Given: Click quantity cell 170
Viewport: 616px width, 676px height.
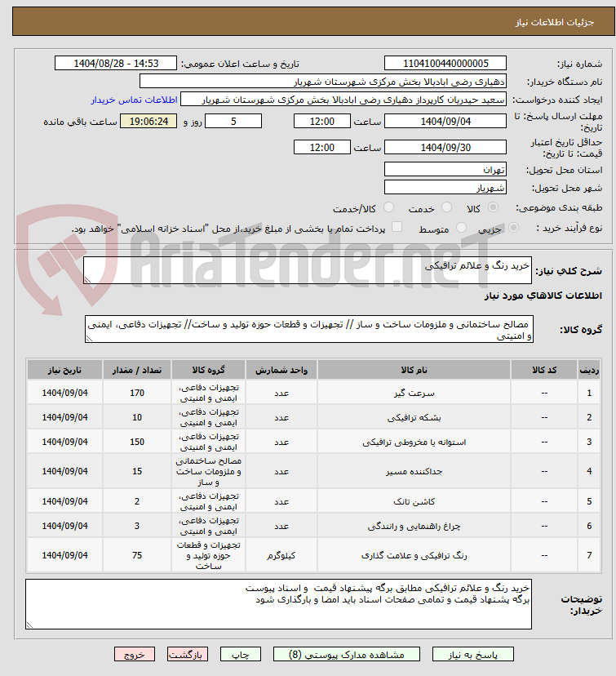Looking at the screenshot, I should coord(137,393).
